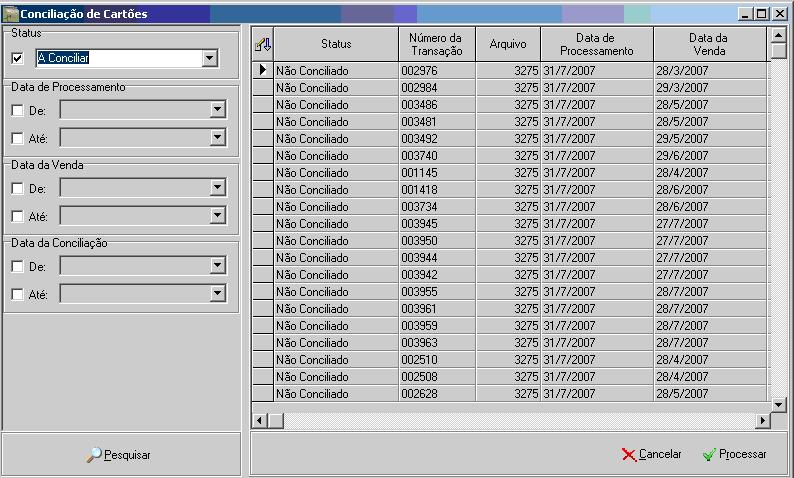Select transaction cell 003734
The image size is (794, 478).
click(x=437, y=207)
